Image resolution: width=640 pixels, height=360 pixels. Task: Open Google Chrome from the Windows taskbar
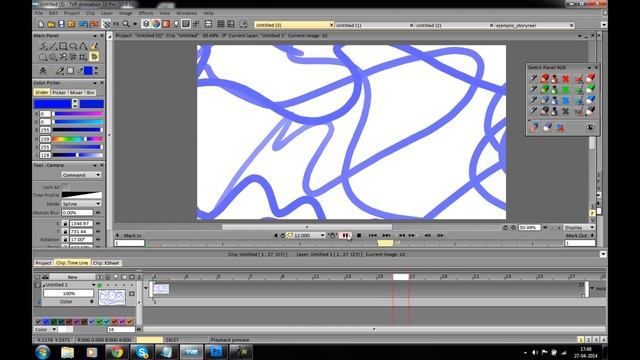(117, 352)
